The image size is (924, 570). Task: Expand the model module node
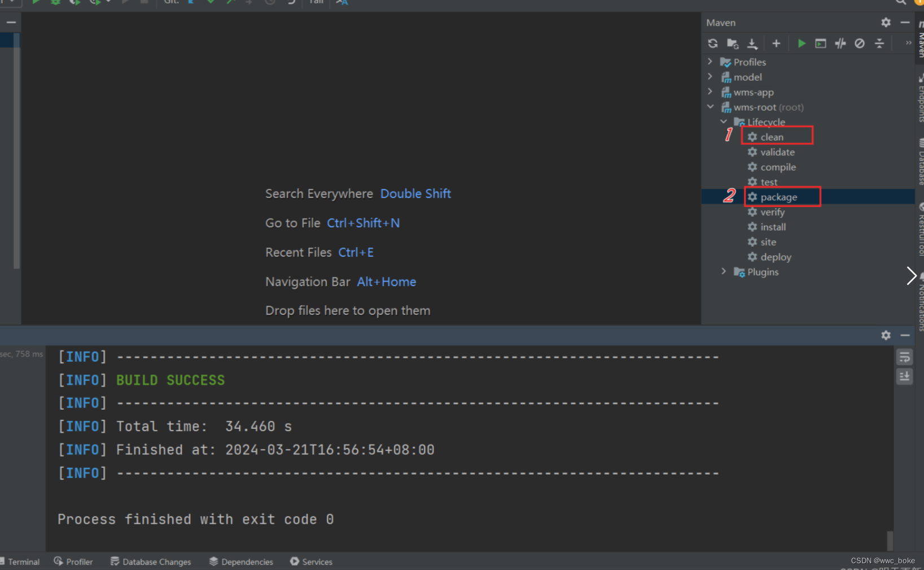pyautogui.click(x=711, y=77)
